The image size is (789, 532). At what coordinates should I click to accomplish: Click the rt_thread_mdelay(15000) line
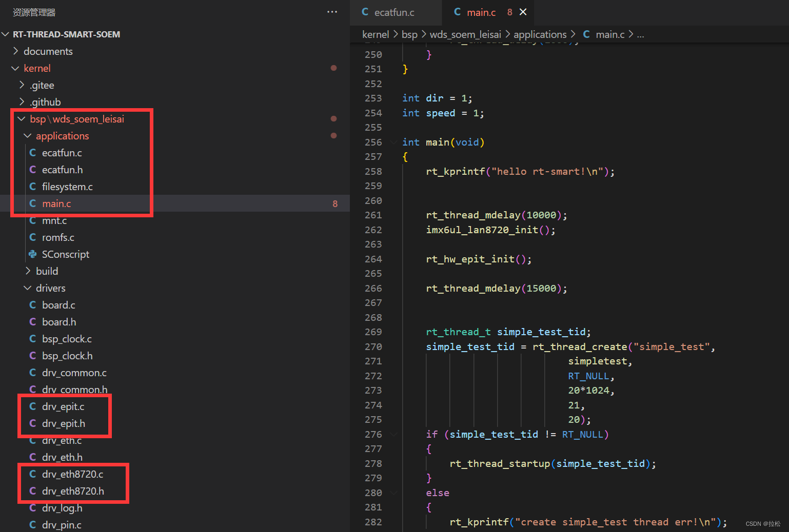(496, 289)
